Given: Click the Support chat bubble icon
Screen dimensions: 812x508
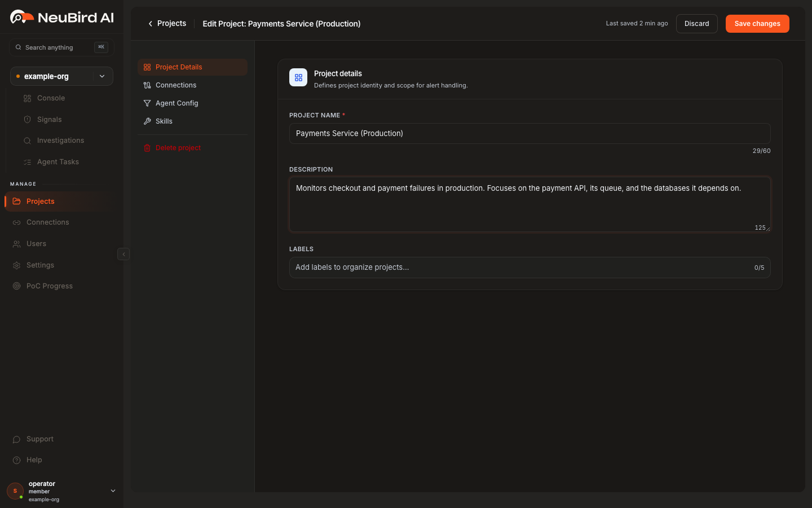Looking at the screenshot, I should click(x=16, y=439).
